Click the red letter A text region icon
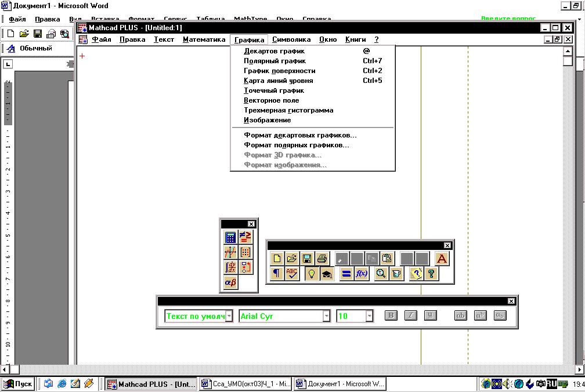 point(442,258)
